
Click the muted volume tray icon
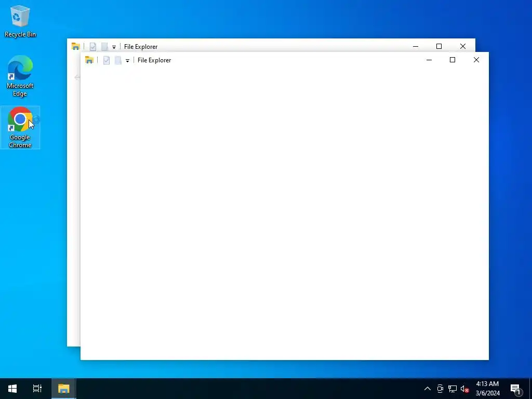click(464, 389)
